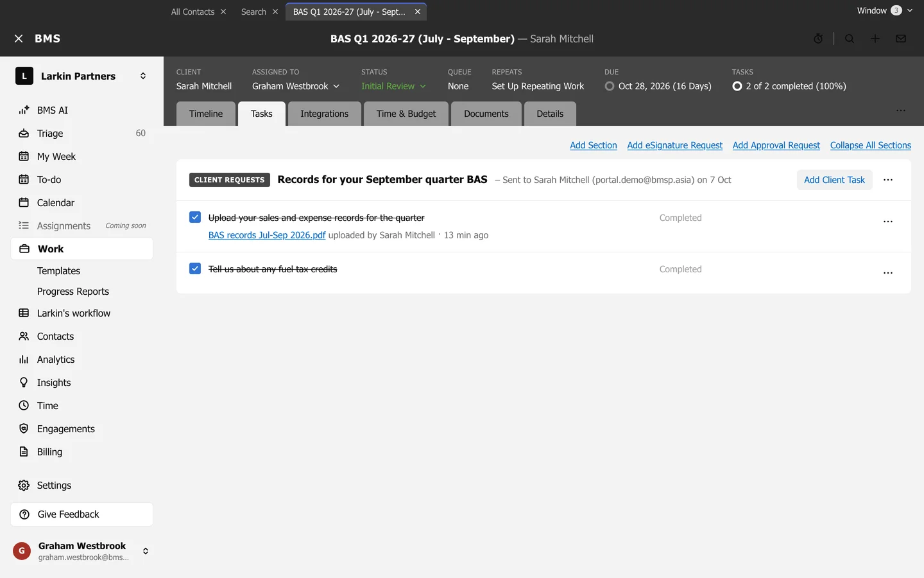Open Analytics in sidebar
The width and height of the screenshot is (924, 578).
(x=82, y=359)
